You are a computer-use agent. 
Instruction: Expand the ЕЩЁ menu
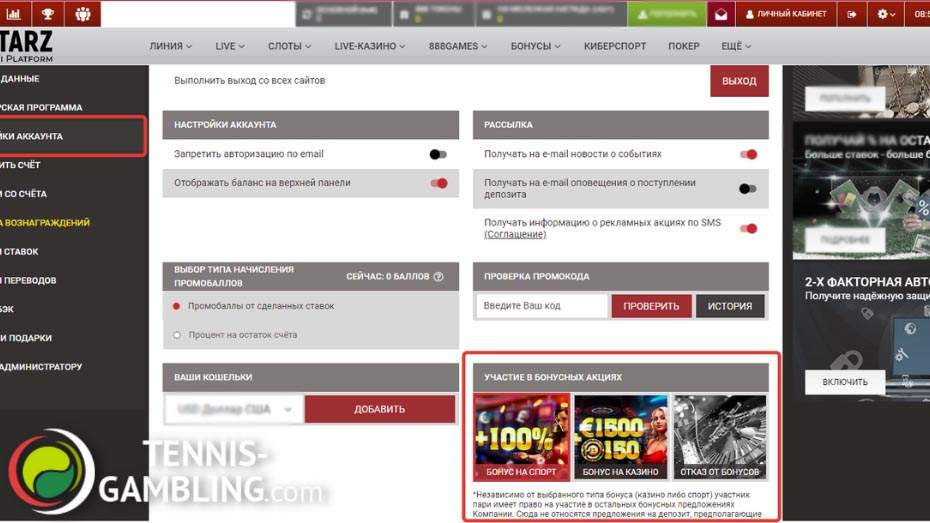point(736,46)
